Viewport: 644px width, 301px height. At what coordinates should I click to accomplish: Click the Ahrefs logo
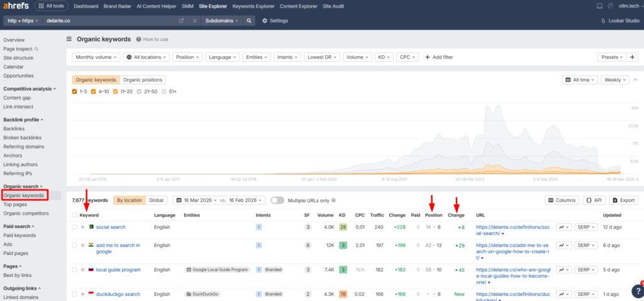tap(16, 6)
